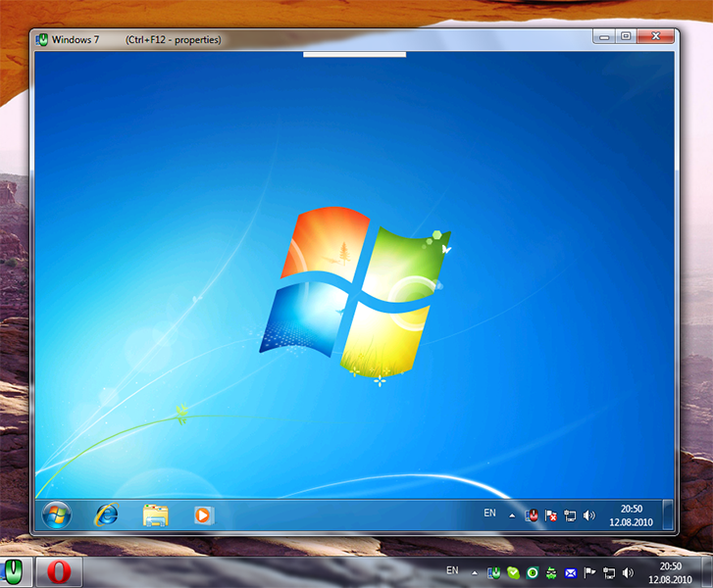This screenshot has width=713, height=588.
Task: Start Windows Media Player from remote taskbar
Action: (x=204, y=514)
